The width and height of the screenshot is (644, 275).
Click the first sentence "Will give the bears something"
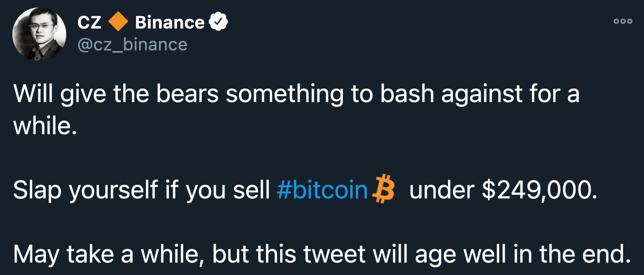point(178,94)
